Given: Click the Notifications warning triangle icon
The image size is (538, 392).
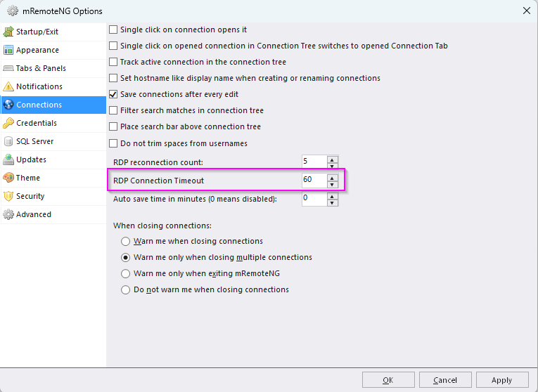Looking at the screenshot, I should click(8, 86).
